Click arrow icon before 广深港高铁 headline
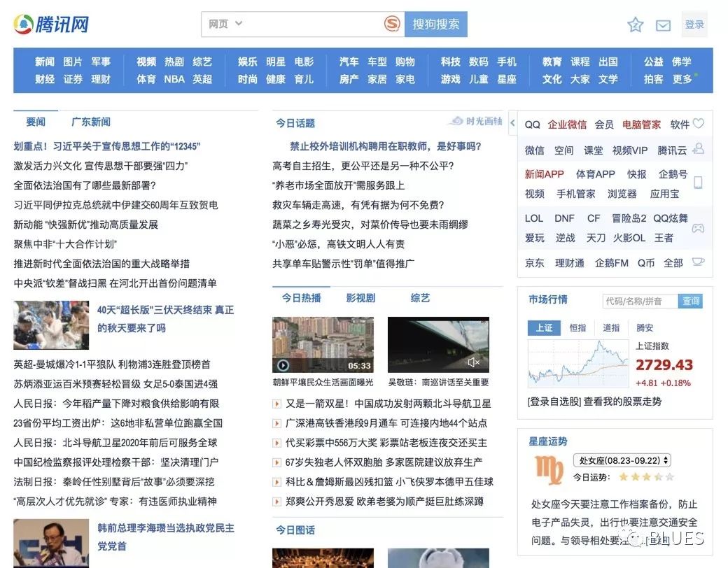This screenshot has width=728, height=568. pyautogui.click(x=276, y=423)
